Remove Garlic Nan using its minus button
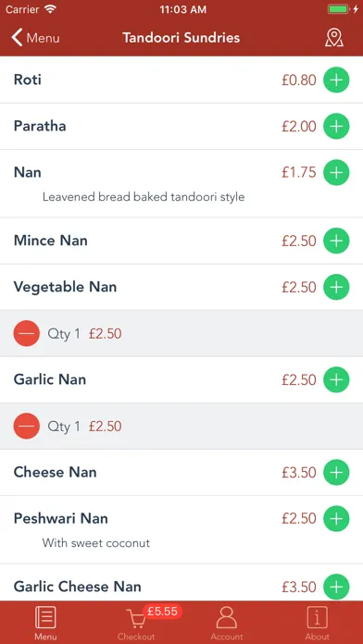Screen dimensions: 363x644 27,427
